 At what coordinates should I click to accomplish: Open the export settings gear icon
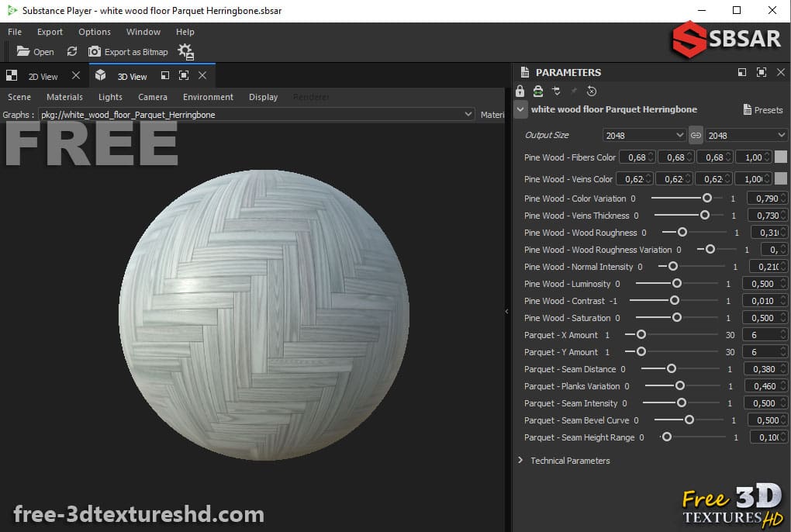coord(185,51)
